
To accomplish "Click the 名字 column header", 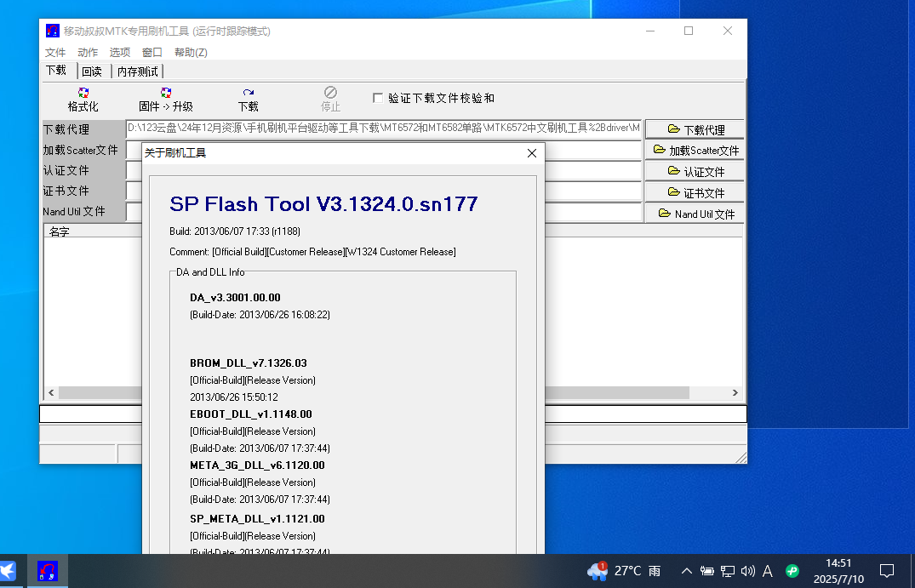I will coord(93,231).
